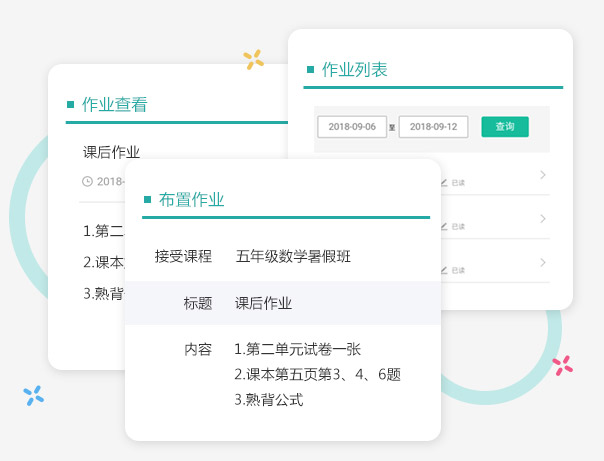Click the first row's pencil 已读 icon
This screenshot has width=604, height=461.
coord(445,183)
